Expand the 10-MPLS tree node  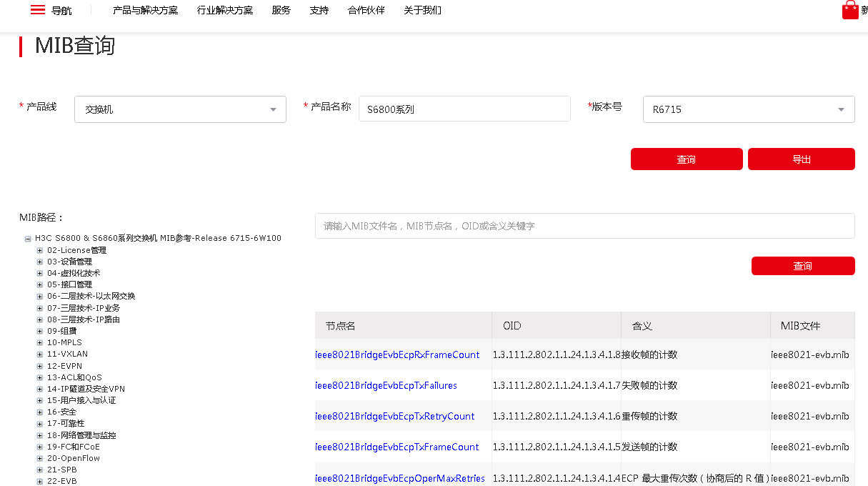[40, 342]
